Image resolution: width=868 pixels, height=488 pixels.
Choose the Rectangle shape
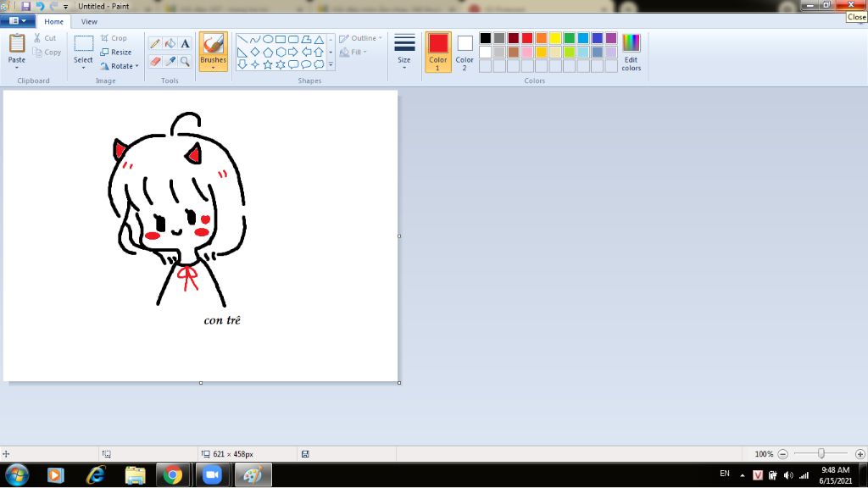[x=281, y=39]
